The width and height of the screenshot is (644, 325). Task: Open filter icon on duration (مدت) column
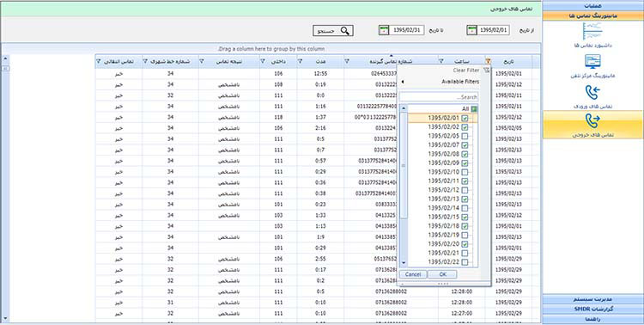tap(300, 61)
